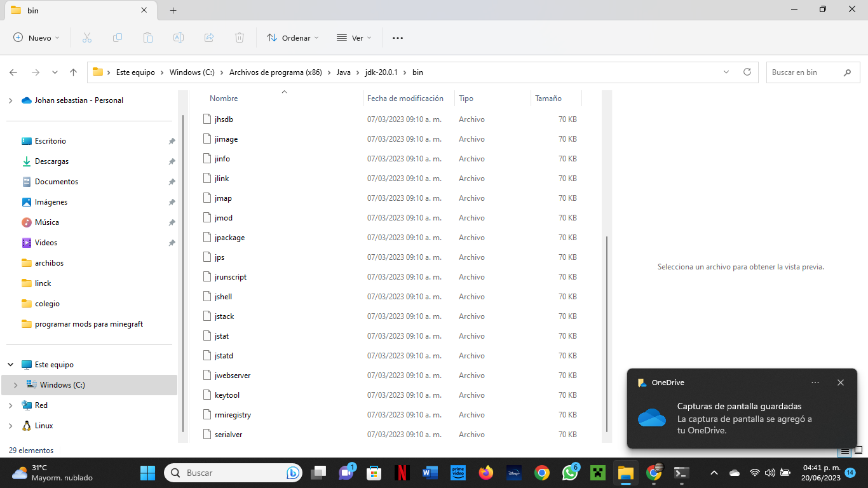This screenshot has width=868, height=488.
Task: Navigate to Java in the breadcrumb path
Action: tap(343, 72)
